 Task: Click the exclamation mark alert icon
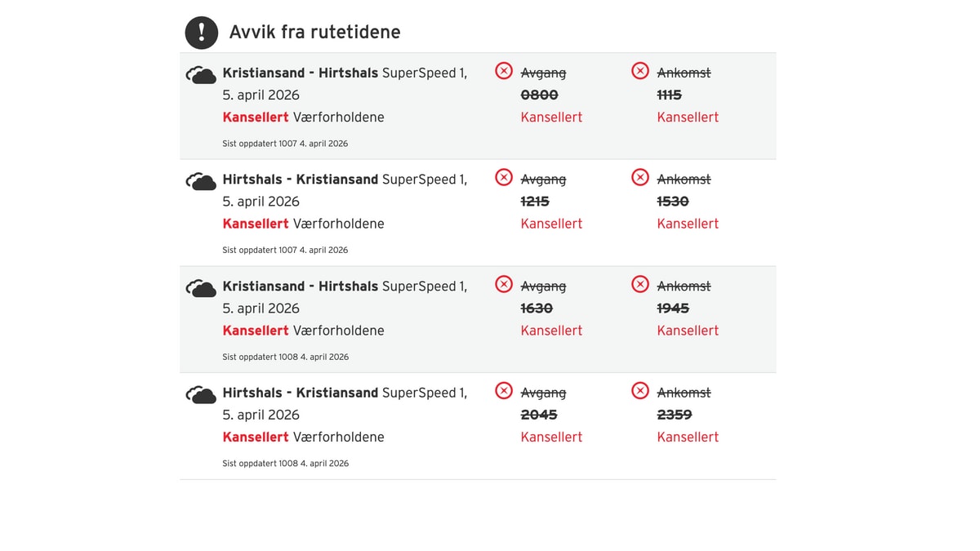tap(202, 33)
